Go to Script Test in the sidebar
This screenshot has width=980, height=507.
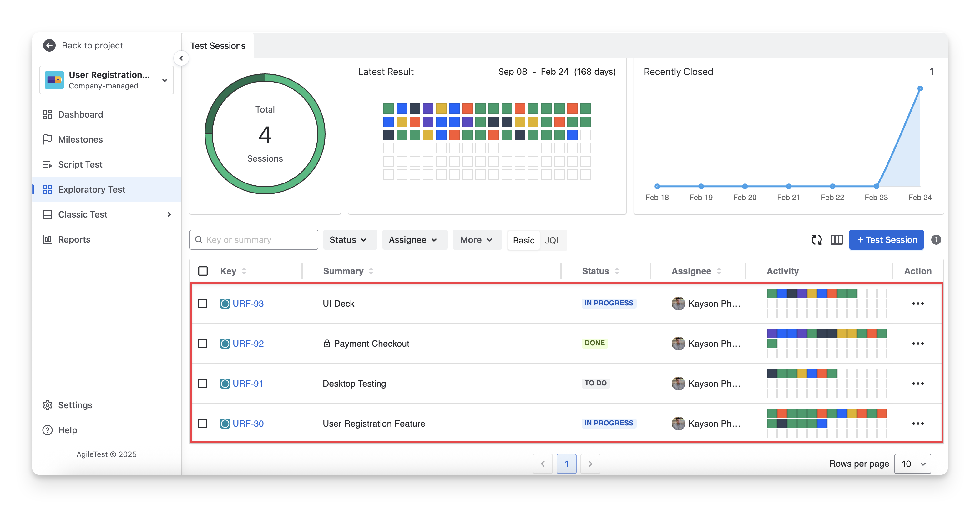(80, 164)
